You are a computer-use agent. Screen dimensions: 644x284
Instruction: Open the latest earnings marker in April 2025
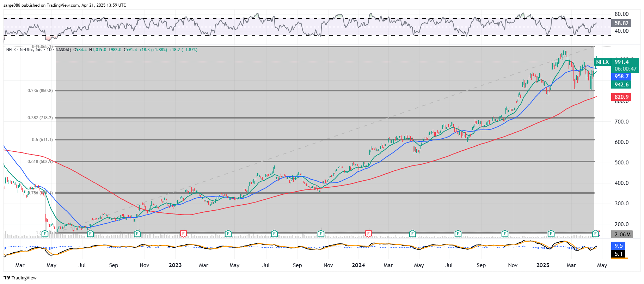point(595,234)
